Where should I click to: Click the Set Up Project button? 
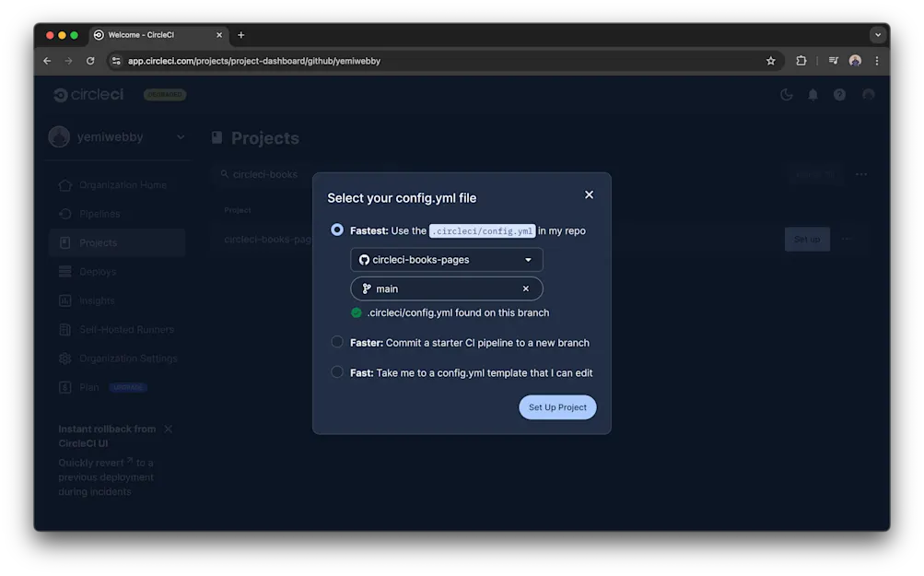pyautogui.click(x=556, y=406)
